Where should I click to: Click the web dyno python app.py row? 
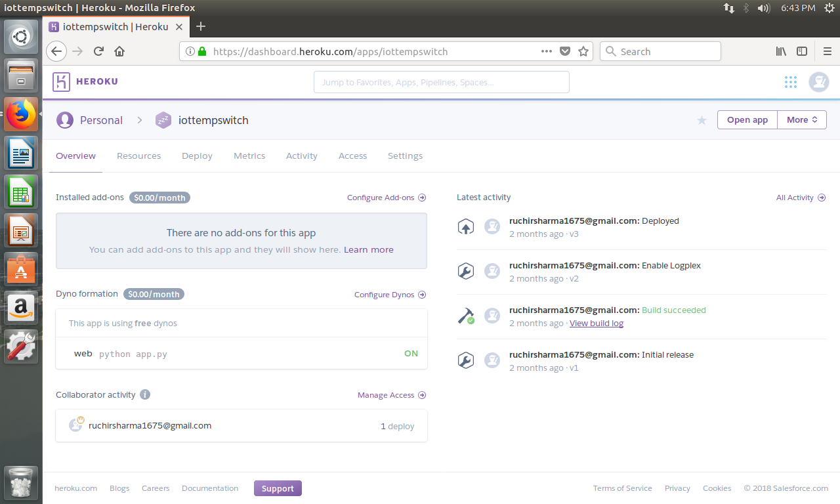[241, 353]
